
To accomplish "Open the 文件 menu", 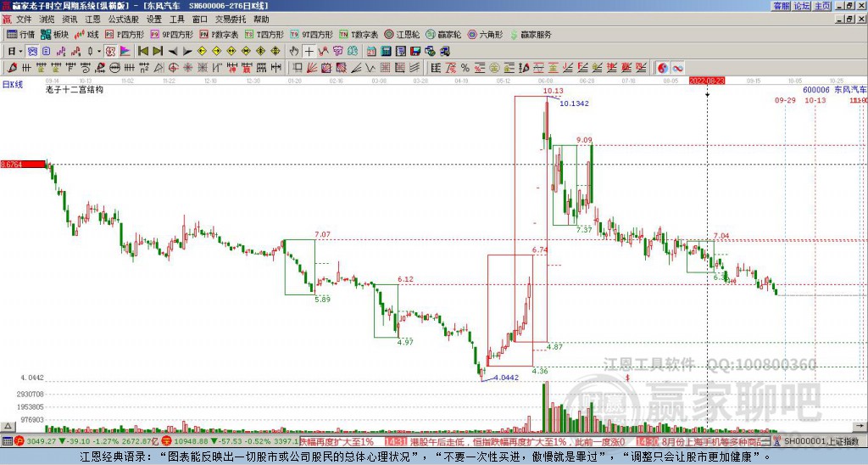I will 24,20.
